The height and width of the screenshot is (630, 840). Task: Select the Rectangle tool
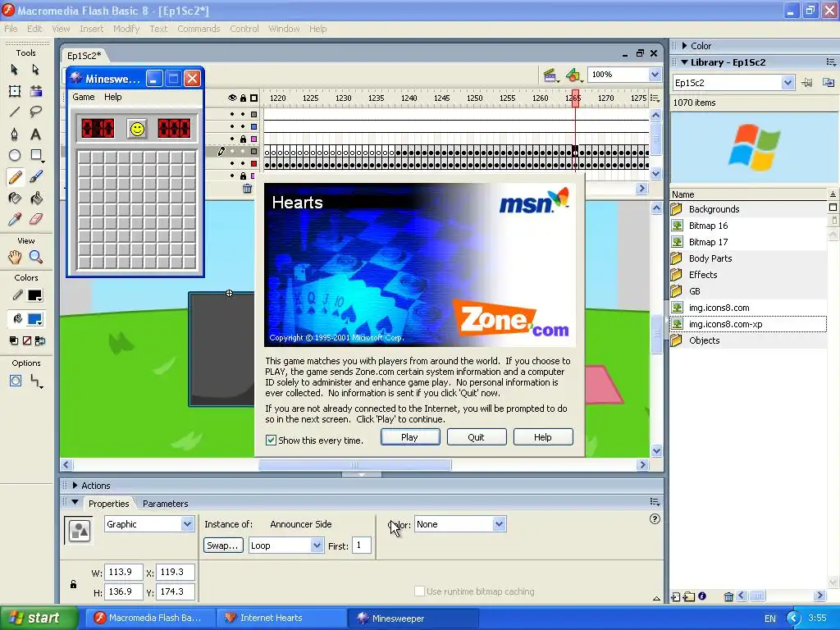point(36,155)
